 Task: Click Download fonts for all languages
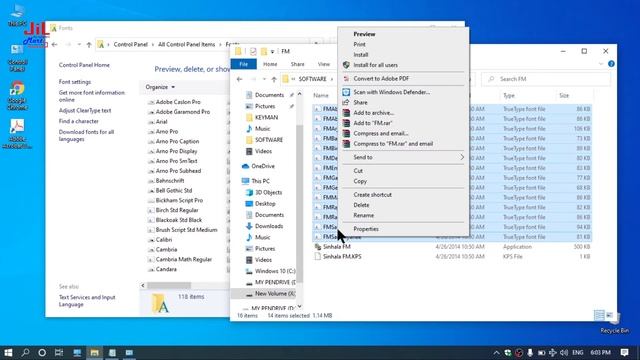pos(86,136)
